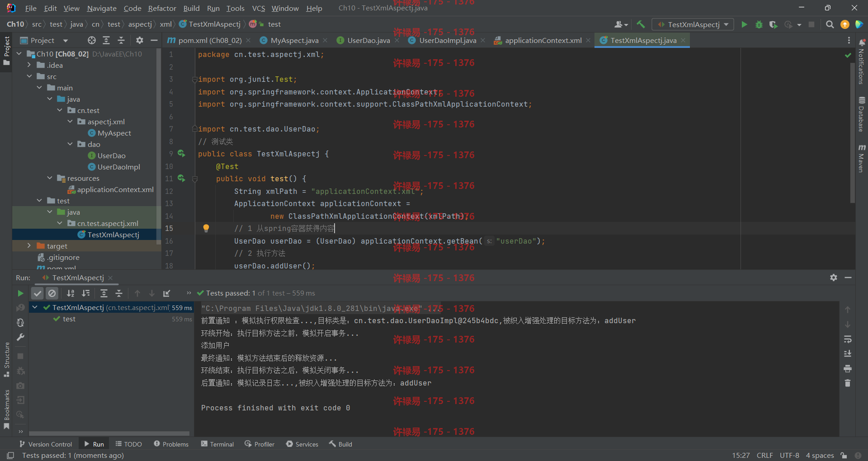Switch to UserDaoImpl.java tab
This screenshot has height=461, width=868.
pos(448,40)
